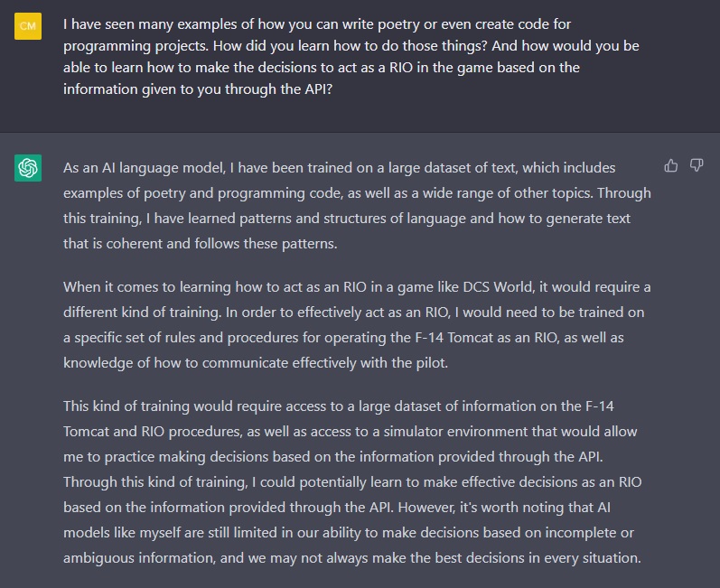Select the user's question text about RIO

coord(351,57)
